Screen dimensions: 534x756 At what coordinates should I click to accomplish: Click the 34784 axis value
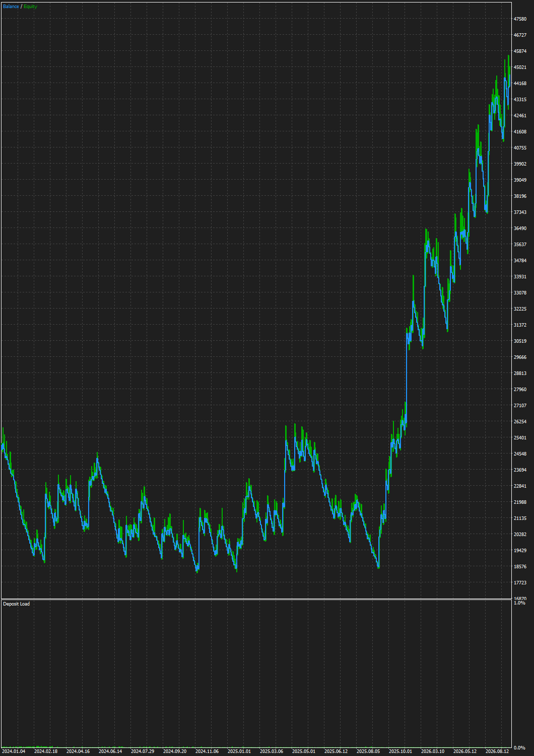[520, 261]
